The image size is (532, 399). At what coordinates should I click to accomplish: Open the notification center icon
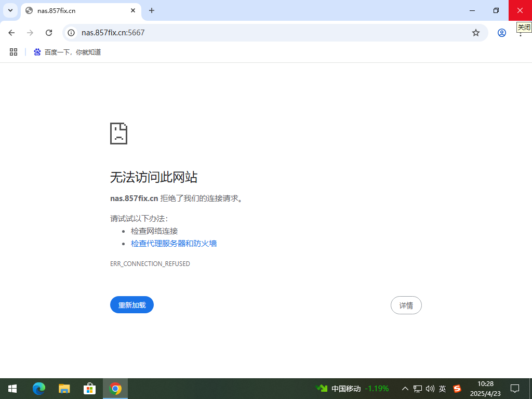pyautogui.click(x=515, y=389)
